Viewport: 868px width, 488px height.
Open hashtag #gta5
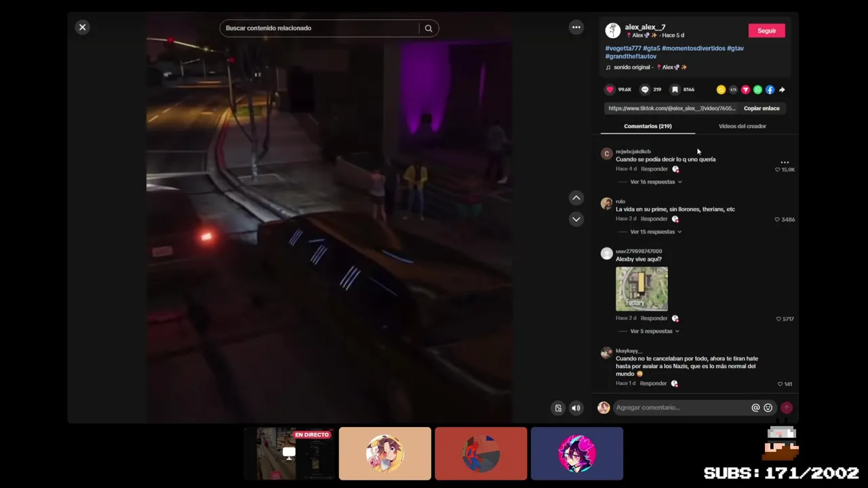(x=651, y=48)
